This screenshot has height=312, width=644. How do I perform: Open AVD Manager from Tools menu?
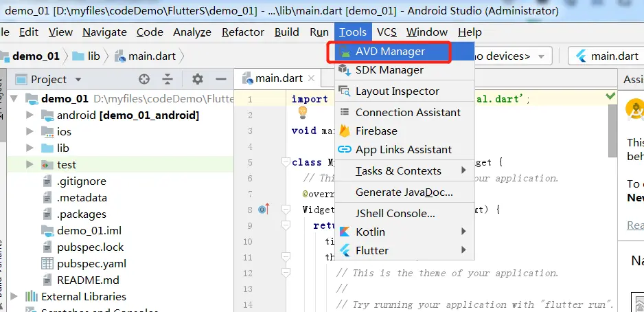[x=404, y=52]
